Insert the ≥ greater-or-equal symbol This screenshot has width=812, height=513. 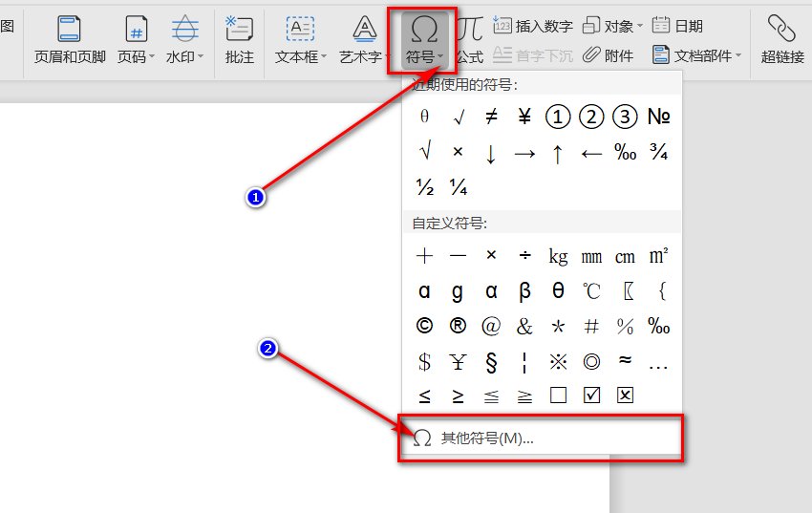[459, 396]
